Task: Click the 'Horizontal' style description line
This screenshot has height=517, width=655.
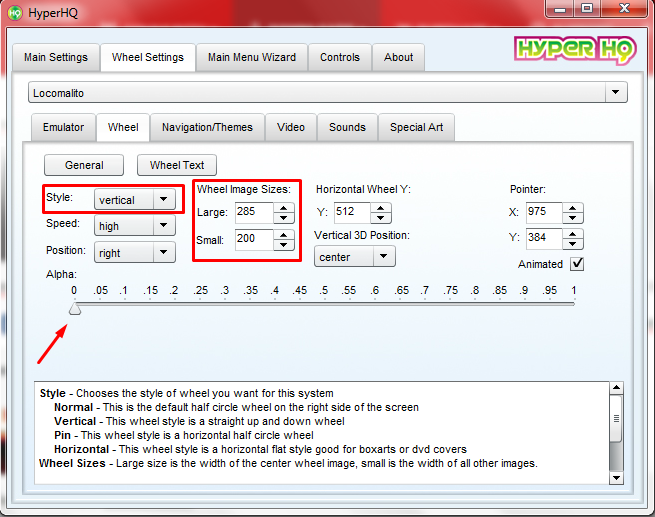Action: click(260, 449)
